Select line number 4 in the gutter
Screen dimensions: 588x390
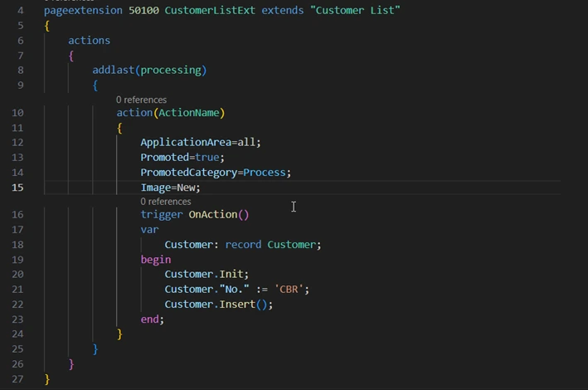pos(20,11)
